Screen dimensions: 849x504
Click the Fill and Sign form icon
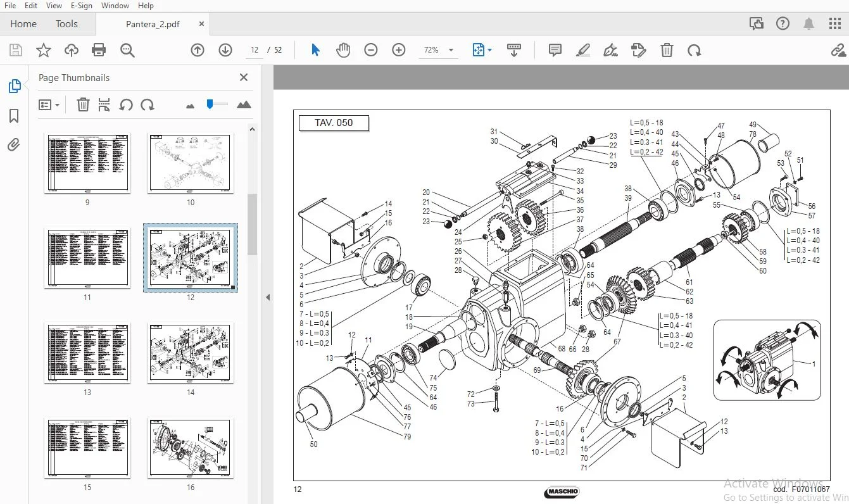point(639,50)
